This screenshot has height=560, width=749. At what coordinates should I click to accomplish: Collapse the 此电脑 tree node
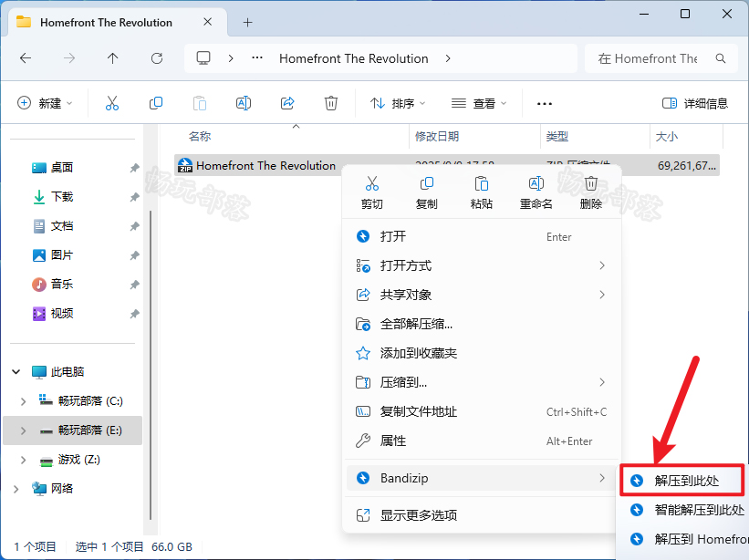(16, 371)
